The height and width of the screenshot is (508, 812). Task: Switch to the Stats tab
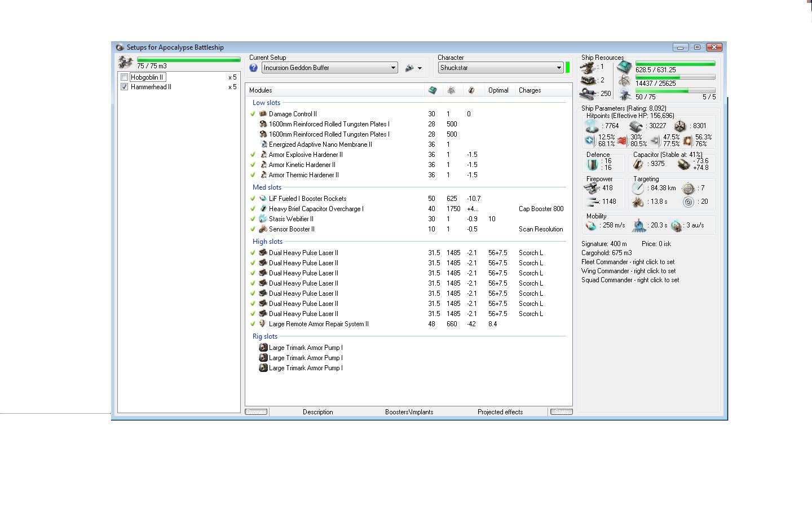click(562, 412)
